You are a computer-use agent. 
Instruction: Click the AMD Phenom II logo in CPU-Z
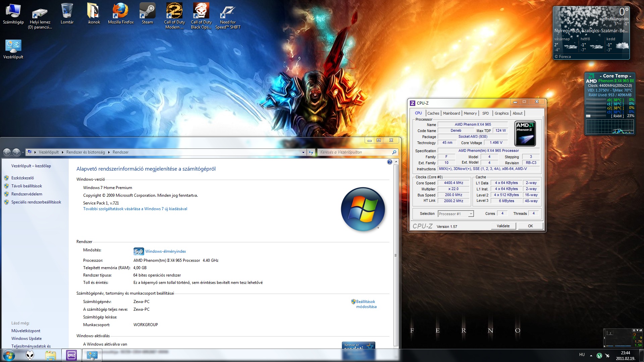[525, 133]
